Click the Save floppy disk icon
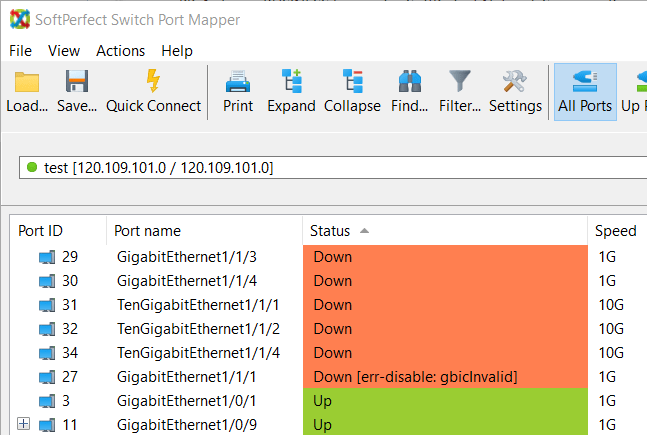 tap(77, 81)
